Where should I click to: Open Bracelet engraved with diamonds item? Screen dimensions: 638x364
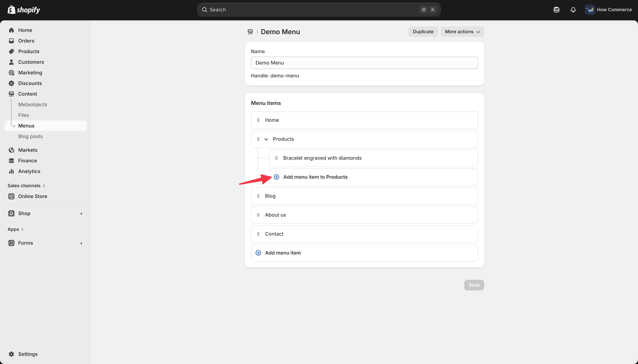tap(373, 158)
